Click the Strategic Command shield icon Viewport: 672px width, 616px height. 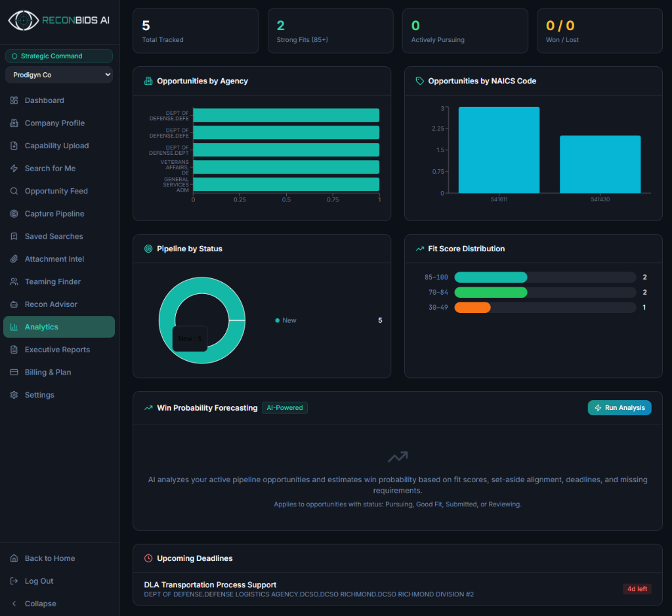point(14,56)
